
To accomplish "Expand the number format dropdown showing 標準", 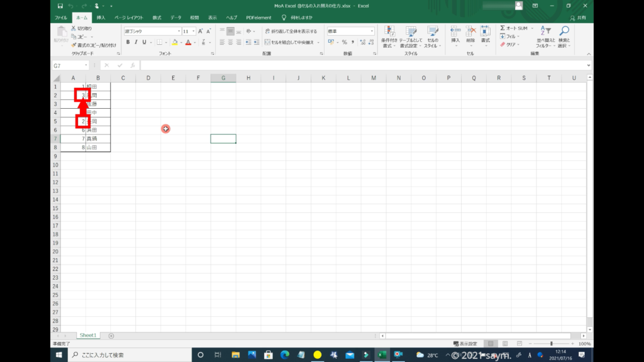I will (372, 31).
